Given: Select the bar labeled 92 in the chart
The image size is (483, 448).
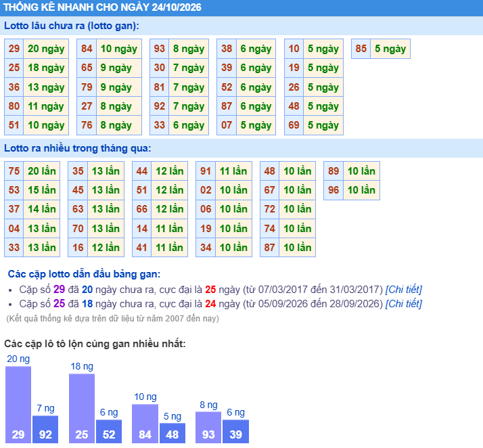Looking at the screenshot, I should coord(45,429).
